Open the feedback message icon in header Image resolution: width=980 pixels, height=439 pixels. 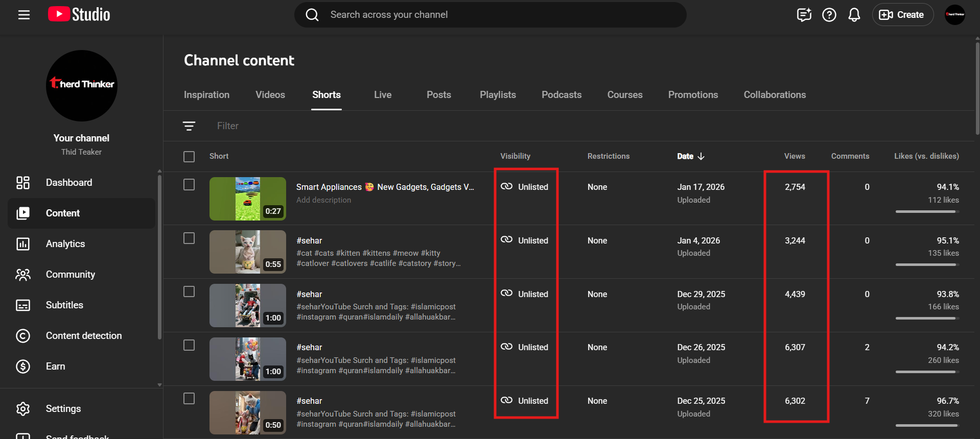tap(804, 15)
